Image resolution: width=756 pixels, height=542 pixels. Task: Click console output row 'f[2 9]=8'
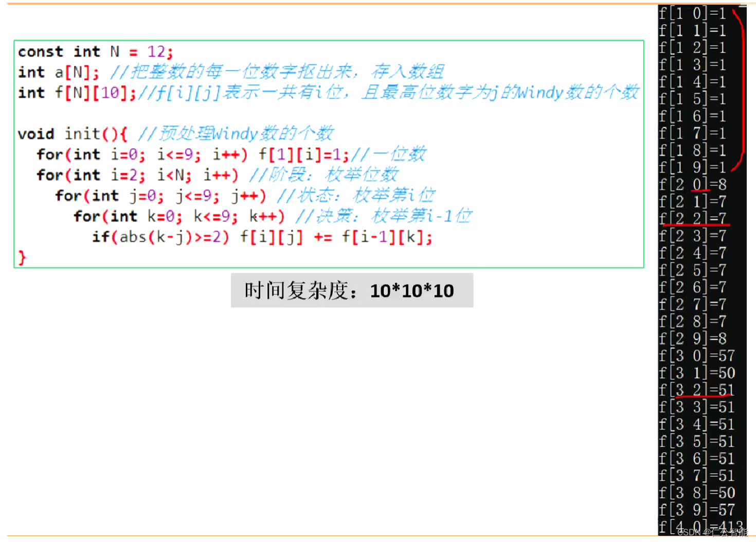pos(693,339)
